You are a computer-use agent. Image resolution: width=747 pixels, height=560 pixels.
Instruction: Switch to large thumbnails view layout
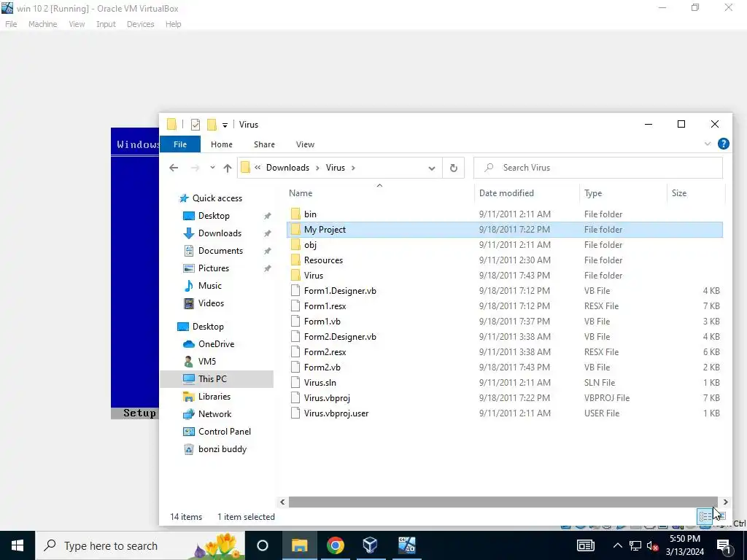pos(720,517)
